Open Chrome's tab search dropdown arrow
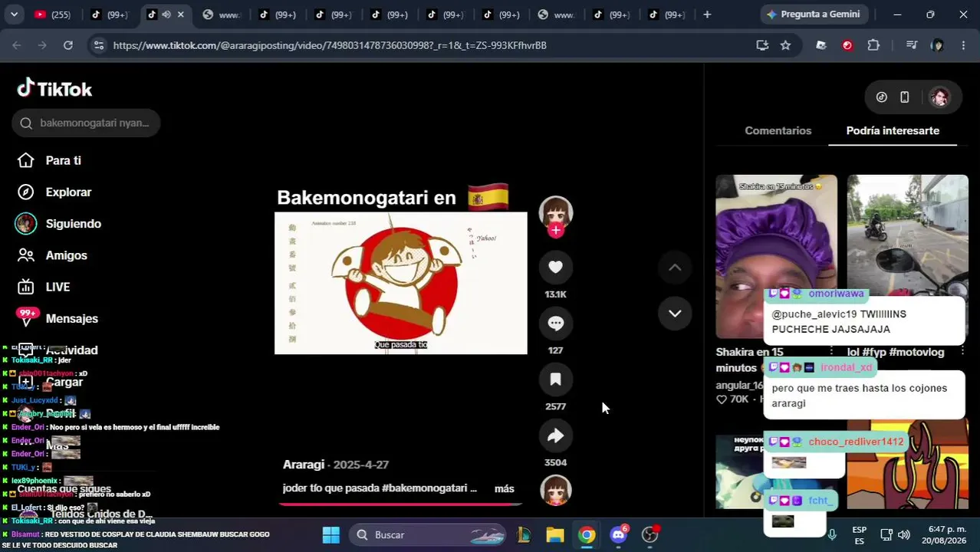The image size is (980, 552). [x=14, y=15]
